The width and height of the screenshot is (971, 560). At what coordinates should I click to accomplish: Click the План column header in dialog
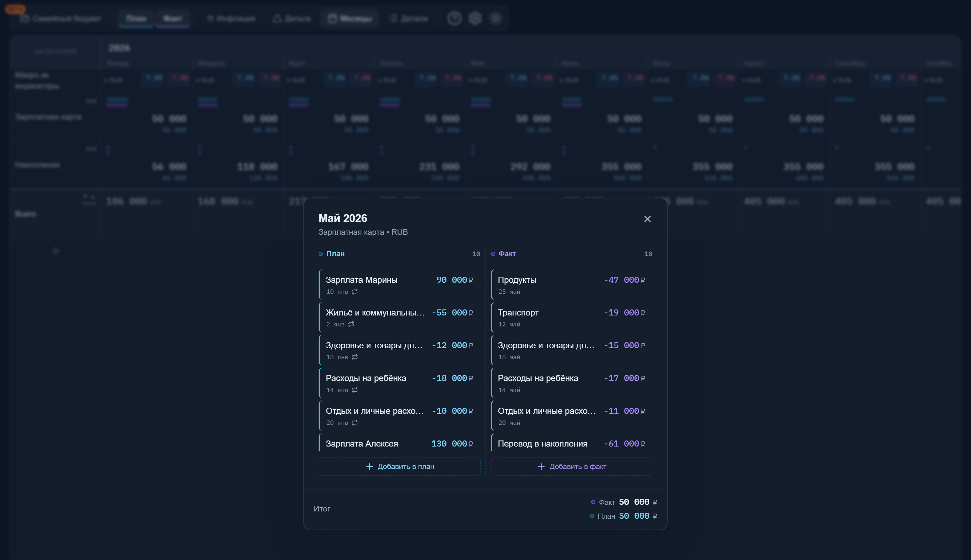pyautogui.click(x=335, y=254)
